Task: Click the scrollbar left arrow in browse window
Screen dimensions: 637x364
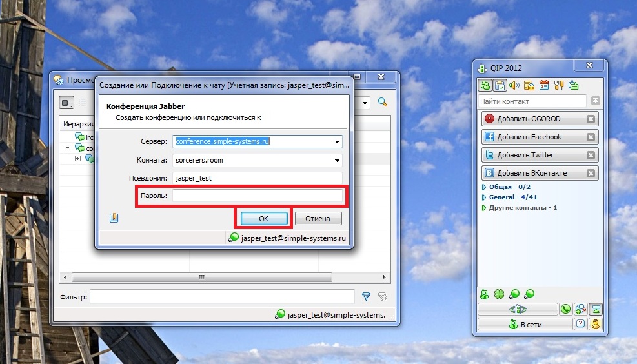Action: coord(65,277)
